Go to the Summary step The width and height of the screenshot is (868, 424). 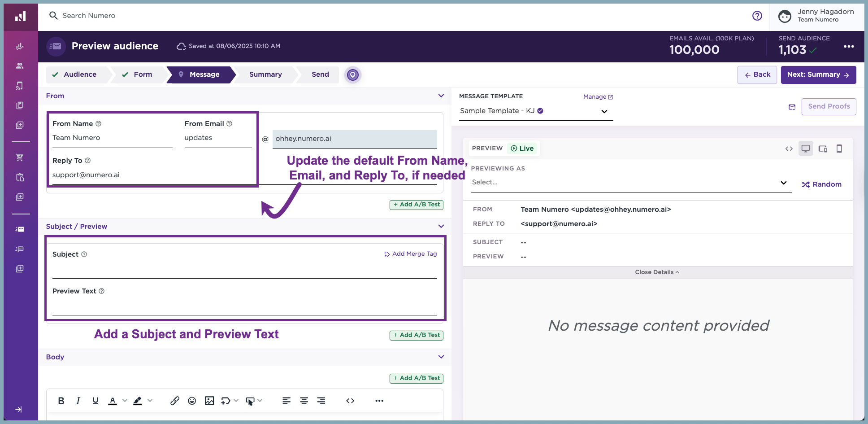pos(265,74)
